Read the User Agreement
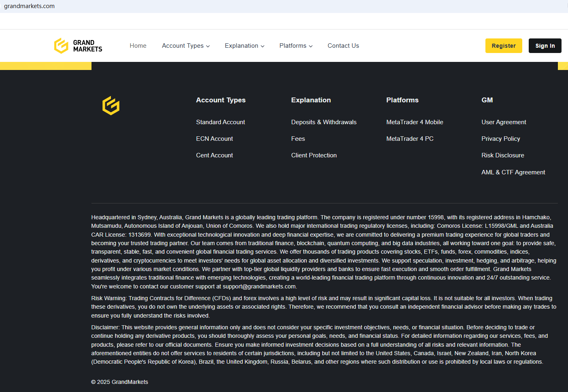This screenshot has width=568, height=392. [x=504, y=122]
